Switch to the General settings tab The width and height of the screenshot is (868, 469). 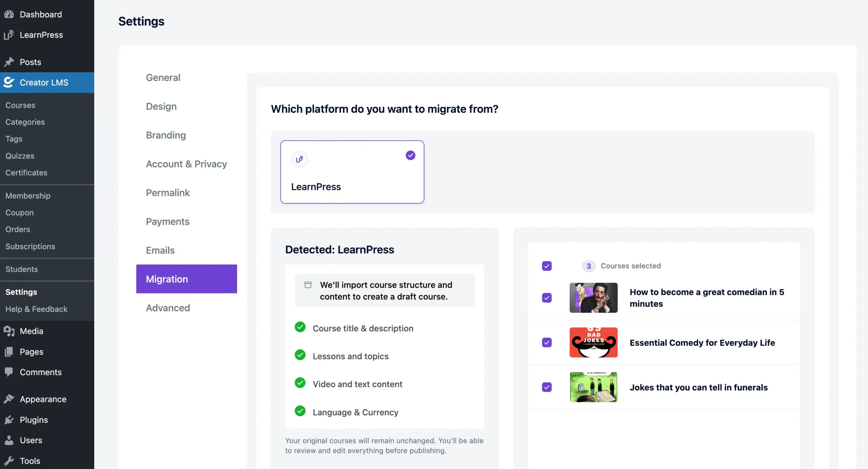[x=163, y=78]
